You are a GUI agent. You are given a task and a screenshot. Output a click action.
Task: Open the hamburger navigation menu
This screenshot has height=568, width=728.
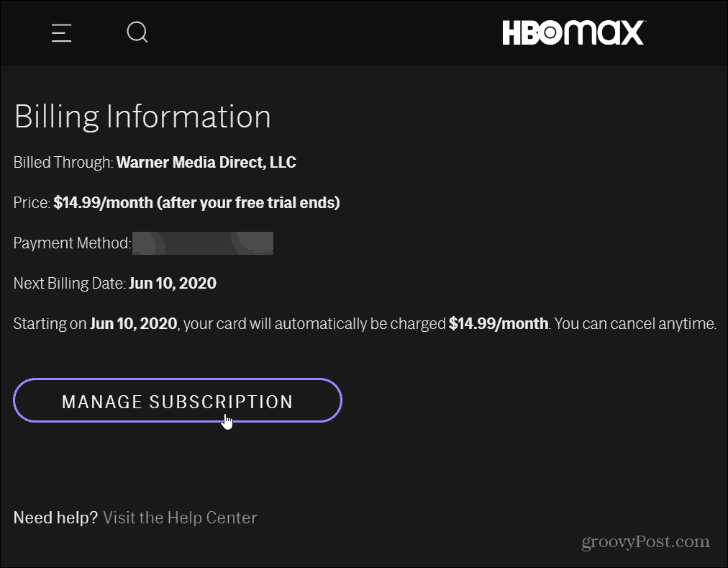[61, 33]
